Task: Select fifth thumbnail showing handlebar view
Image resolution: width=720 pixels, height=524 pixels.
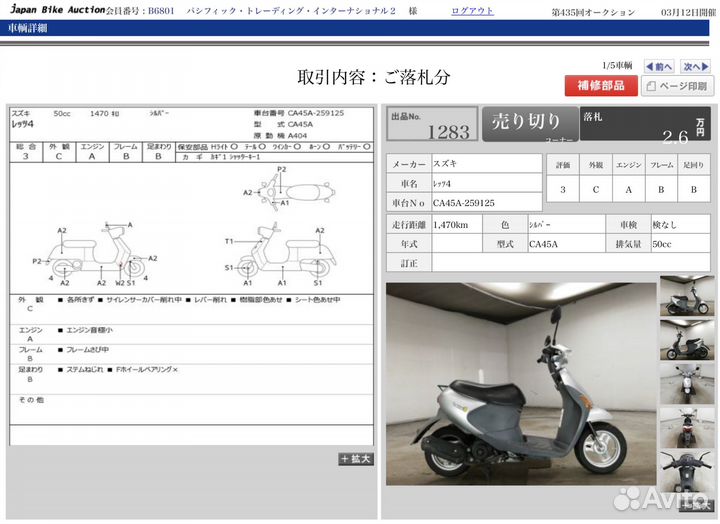Action: (x=687, y=472)
